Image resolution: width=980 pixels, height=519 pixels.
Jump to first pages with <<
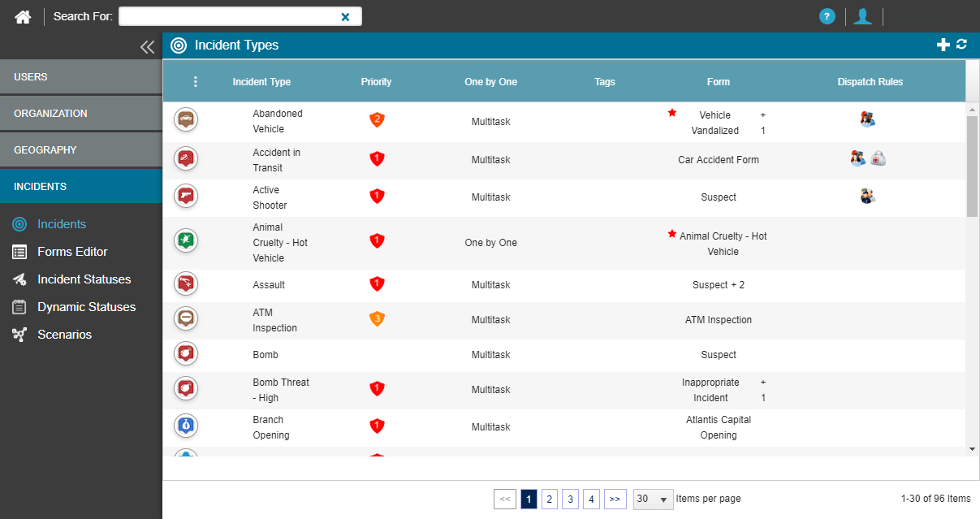point(504,499)
